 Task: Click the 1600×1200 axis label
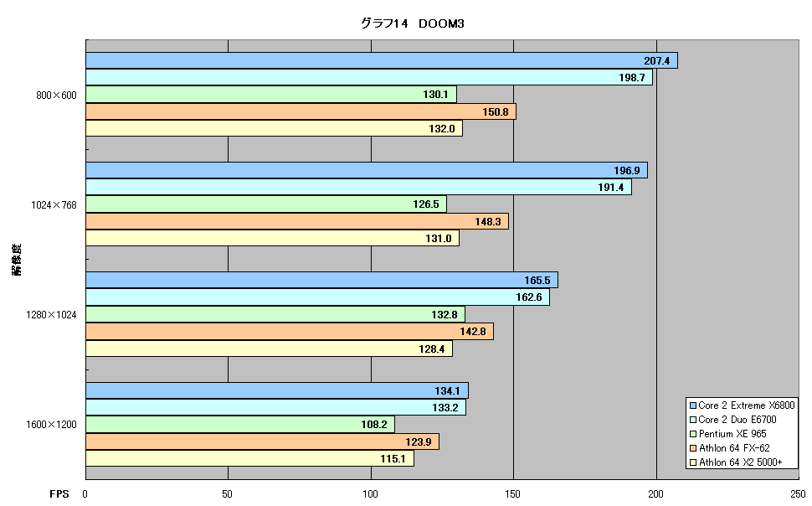point(51,425)
